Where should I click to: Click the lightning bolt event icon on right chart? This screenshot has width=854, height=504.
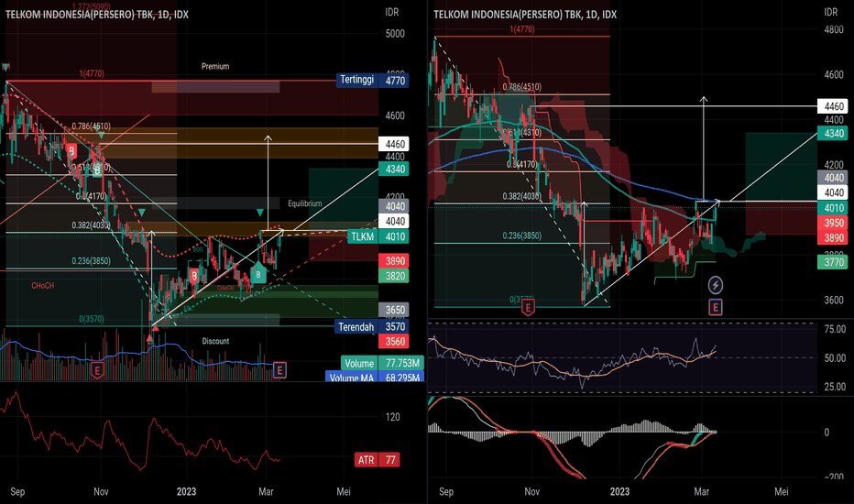click(715, 284)
